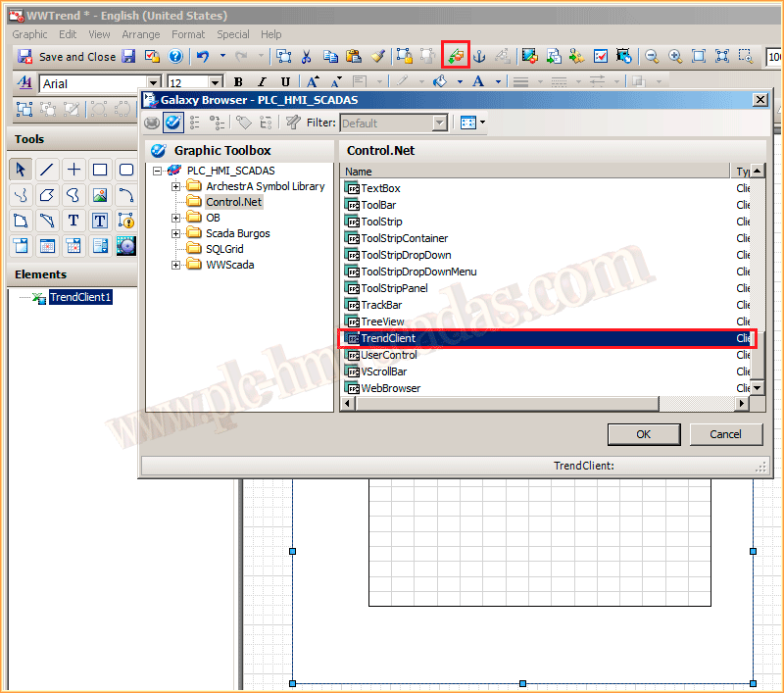
Task: Click the Embed Graphic toolbar icon
Action: click(x=455, y=56)
